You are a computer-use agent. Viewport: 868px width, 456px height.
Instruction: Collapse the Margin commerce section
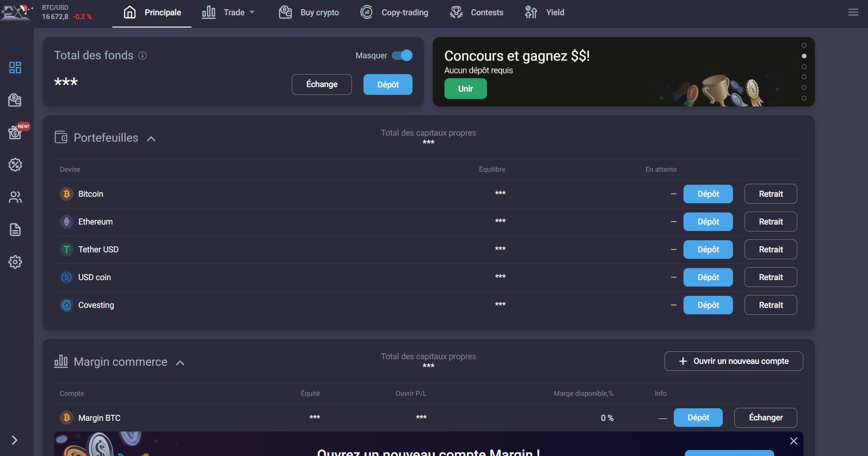click(180, 363)
